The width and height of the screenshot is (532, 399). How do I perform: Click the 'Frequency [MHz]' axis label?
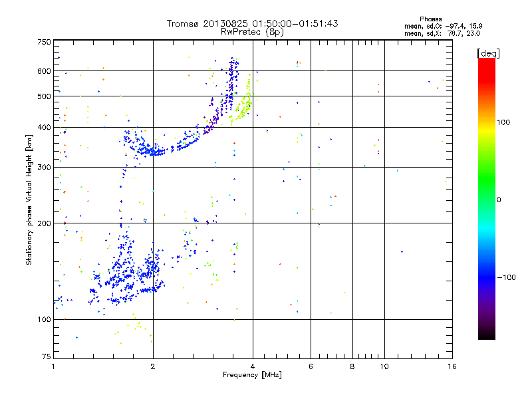click(x=252, y=375)
